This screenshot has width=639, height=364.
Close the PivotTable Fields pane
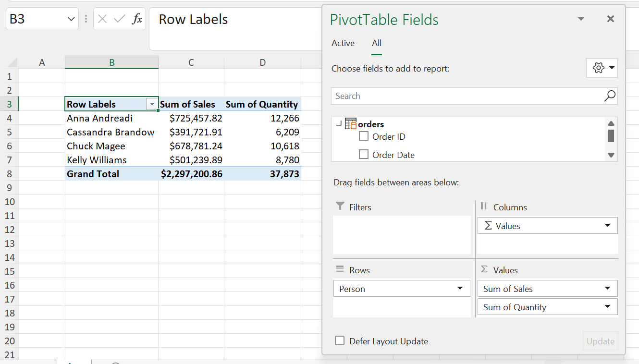click(610, 19)
